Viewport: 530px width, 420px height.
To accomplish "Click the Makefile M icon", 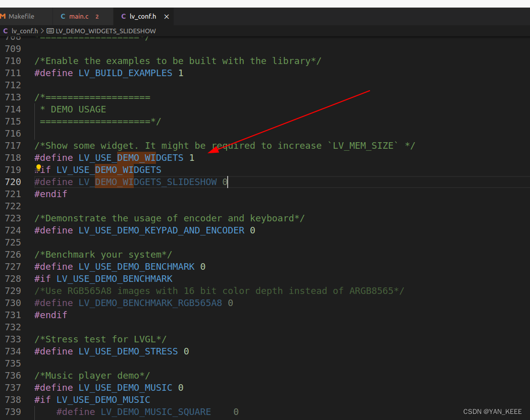I will [3, 16].
